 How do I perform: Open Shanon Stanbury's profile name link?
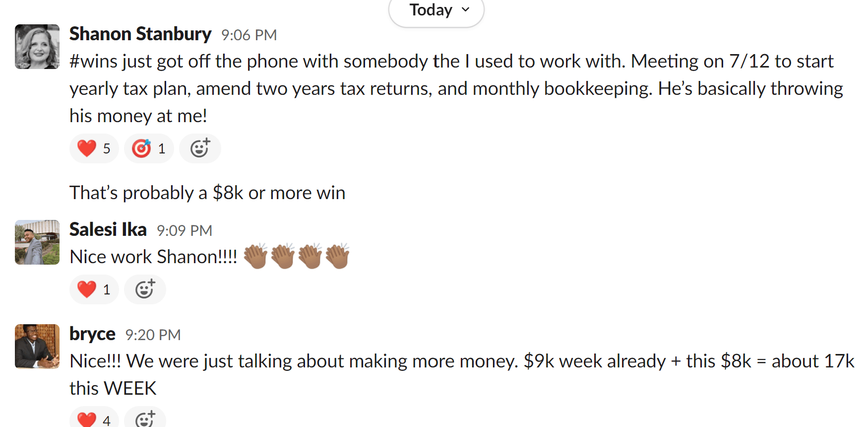[140, 34]
